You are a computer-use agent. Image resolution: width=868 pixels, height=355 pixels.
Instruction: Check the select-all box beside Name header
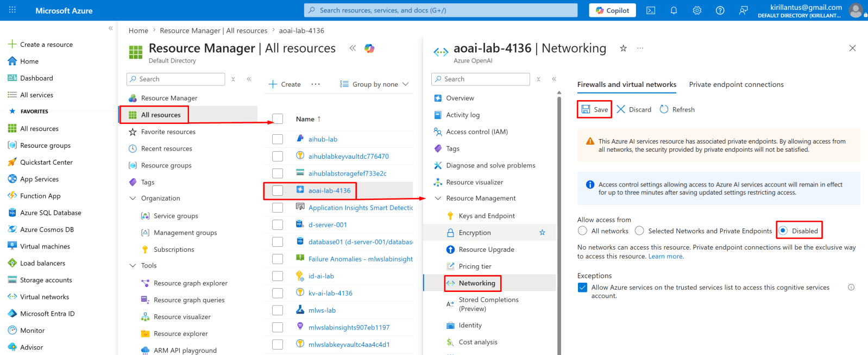click(x=278, y=119)
